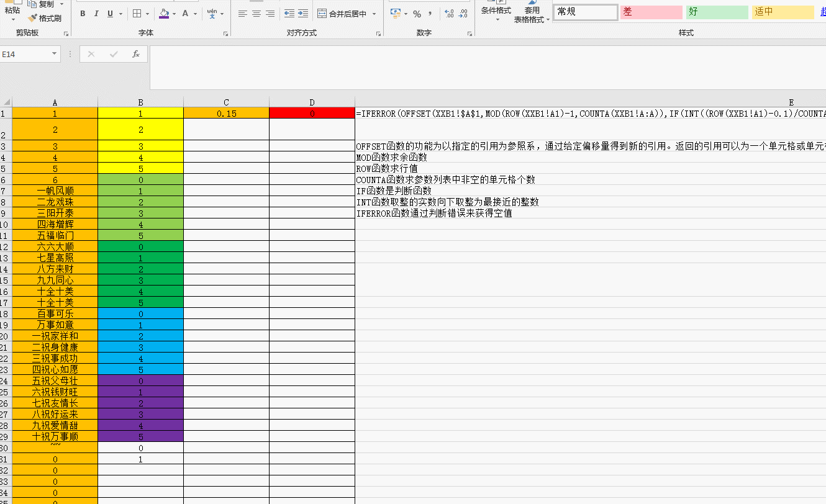
Task: Select cell containing 八方来财
Action: click(55, 269)
